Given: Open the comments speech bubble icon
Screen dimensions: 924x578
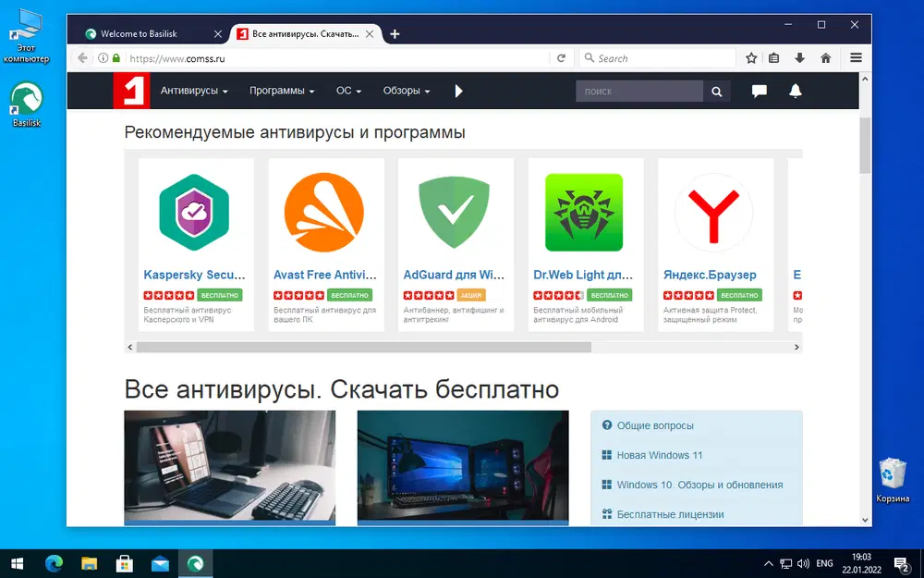Looking at the screenshot, I should [x=759, y=91].
